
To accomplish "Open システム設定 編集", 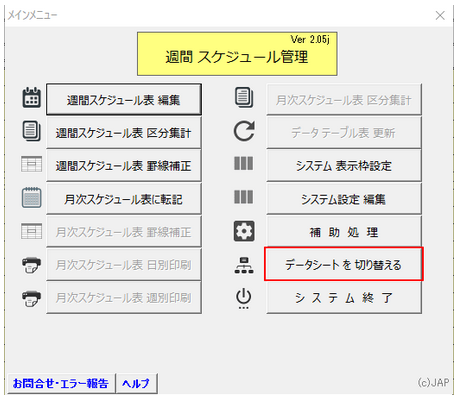I will [344, 199].
